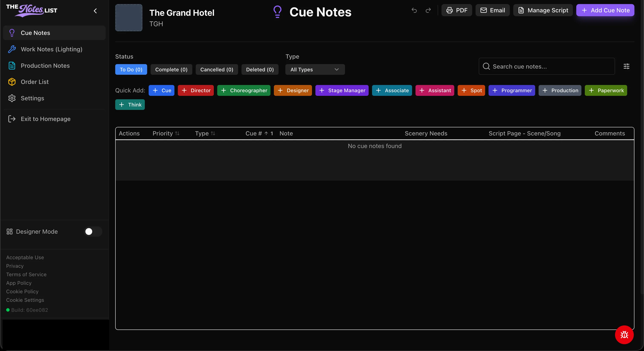The width and height of the screenshot is (644, 351).
Task: Quick add an Assistant note
Action: (x=435, y=90)
